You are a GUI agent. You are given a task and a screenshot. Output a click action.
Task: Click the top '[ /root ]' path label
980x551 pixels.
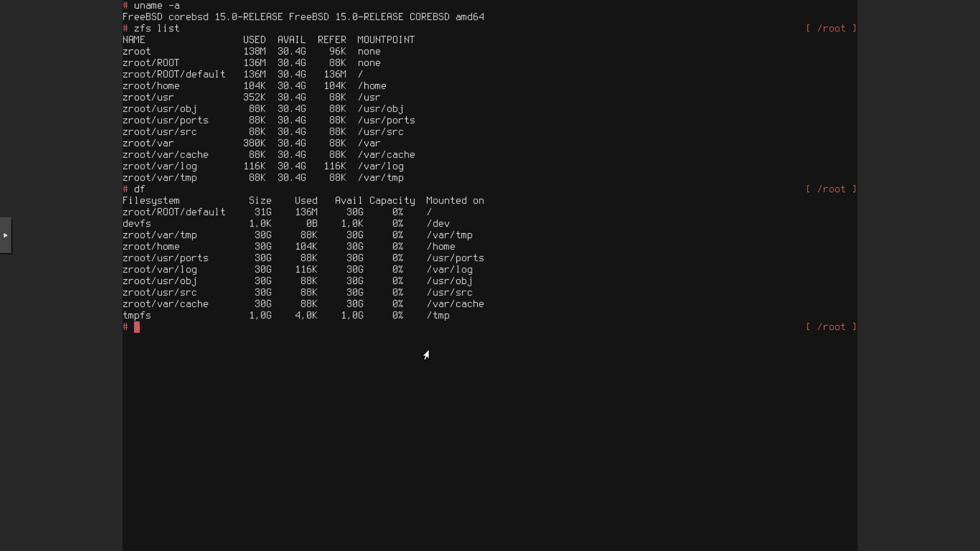point(832,28)
